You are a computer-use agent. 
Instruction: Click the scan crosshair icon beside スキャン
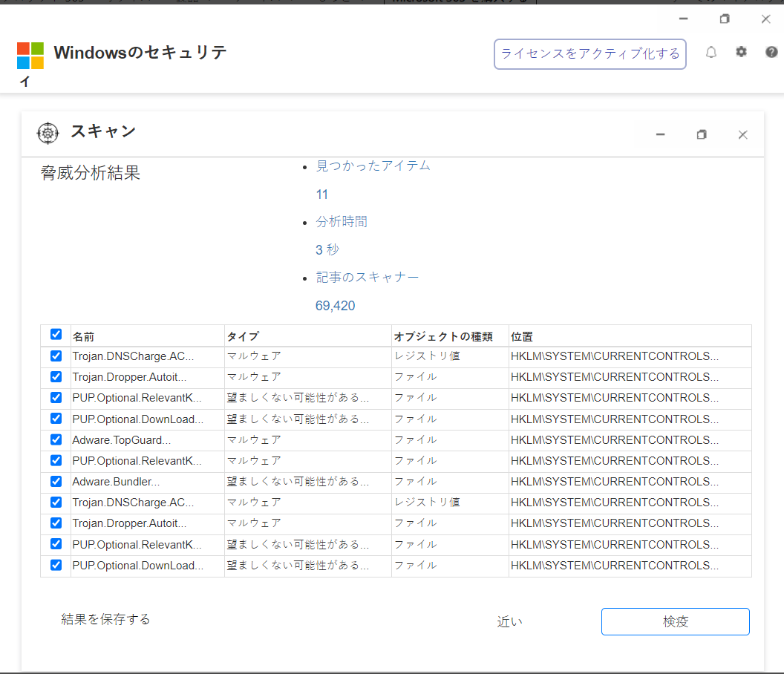pos(48,133)
